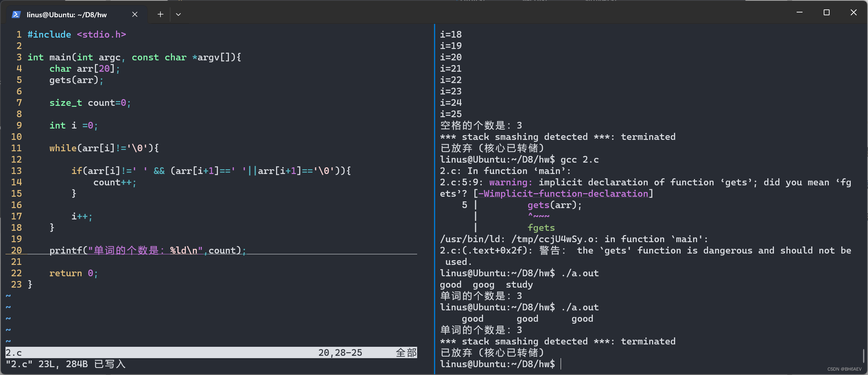Open a new tab with the plus button
The width and height of the screenshot is (868, 375).
[x=160, y=14]
